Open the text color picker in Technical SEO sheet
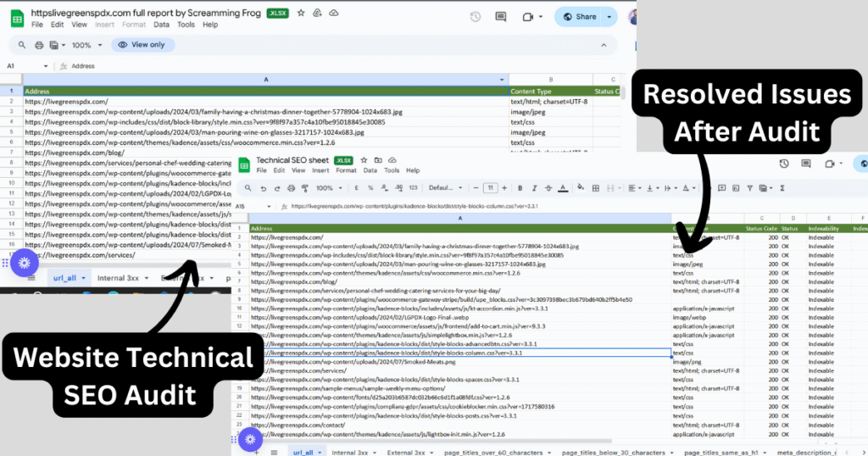 (563, 188)
